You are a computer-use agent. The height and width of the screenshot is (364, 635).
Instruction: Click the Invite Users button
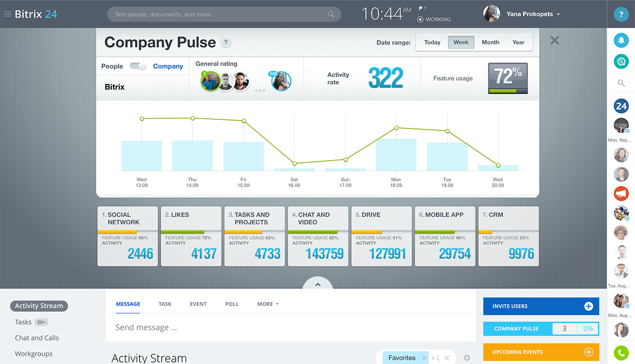point(541,306)
